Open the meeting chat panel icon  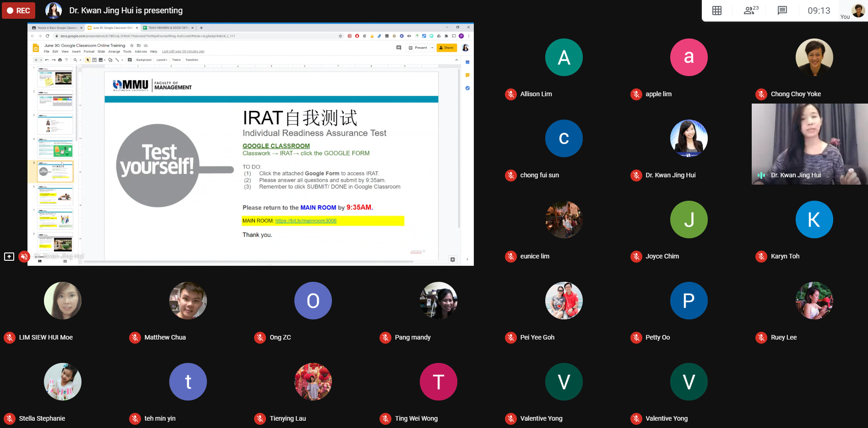pos(782,11)
